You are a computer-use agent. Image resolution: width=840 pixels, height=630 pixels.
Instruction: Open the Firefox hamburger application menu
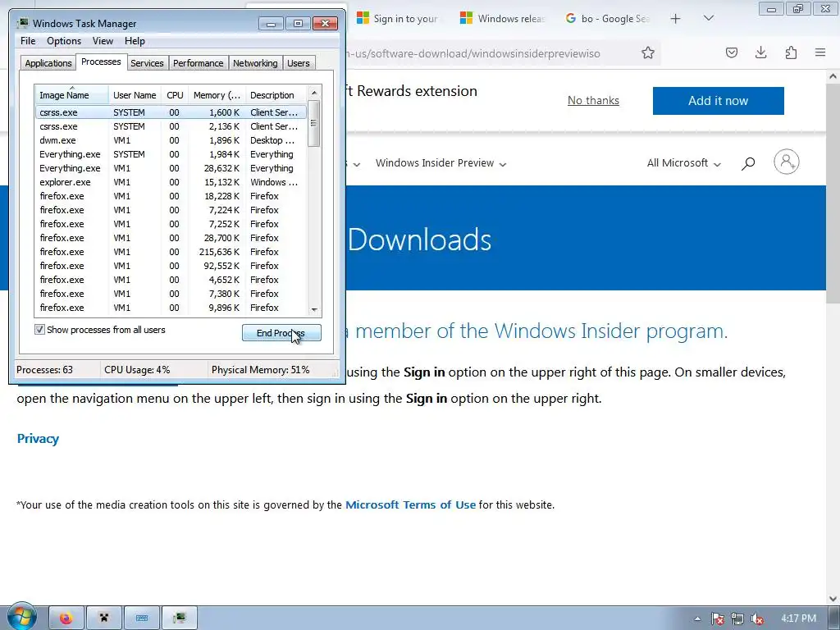820,52
